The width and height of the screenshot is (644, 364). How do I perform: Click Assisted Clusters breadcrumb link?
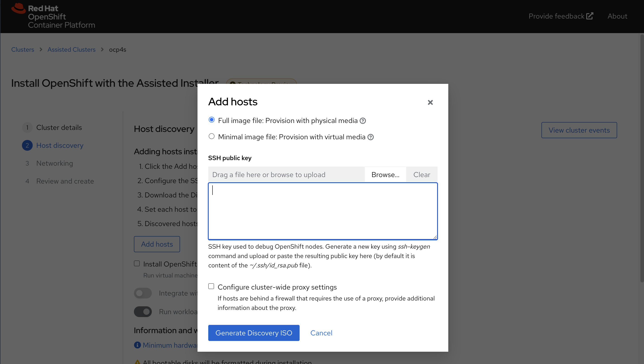pyautogui.click(x=71, y=49)
